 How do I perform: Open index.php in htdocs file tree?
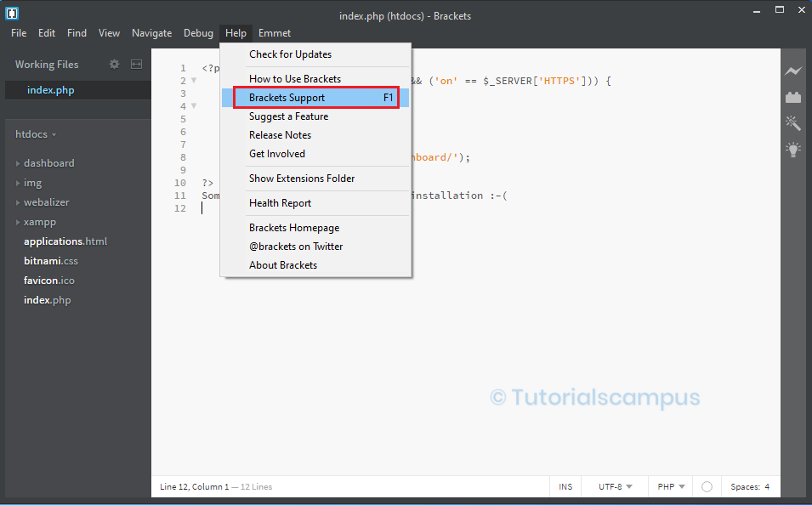click(47, 300)
